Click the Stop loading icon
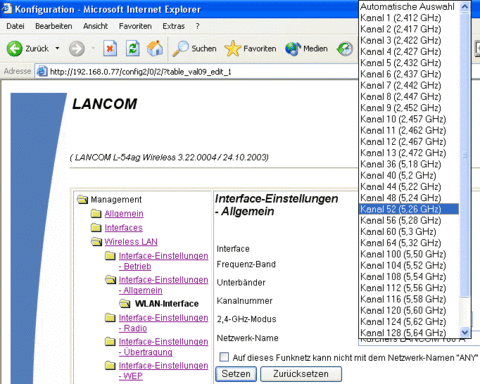Screen dimensions: 480x384 (110, 49)
